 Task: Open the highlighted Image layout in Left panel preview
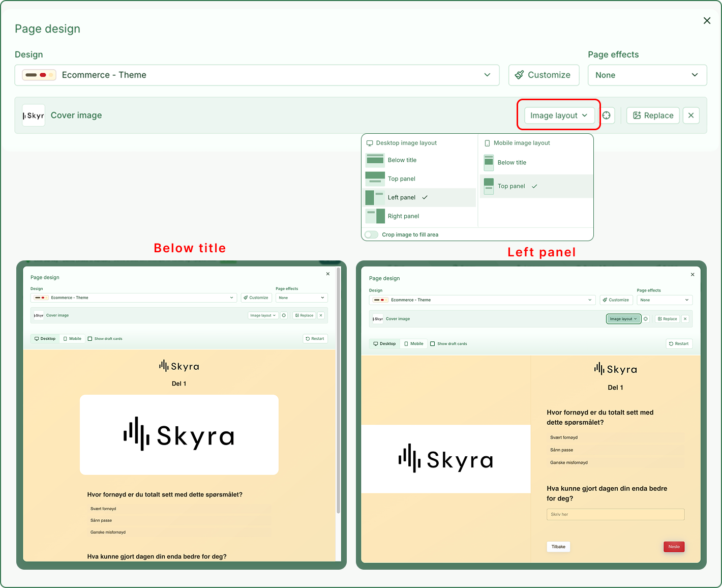(623, 319)
